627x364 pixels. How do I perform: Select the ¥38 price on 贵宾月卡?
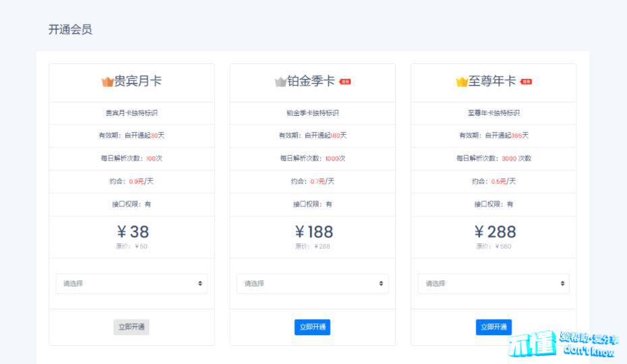132,232
